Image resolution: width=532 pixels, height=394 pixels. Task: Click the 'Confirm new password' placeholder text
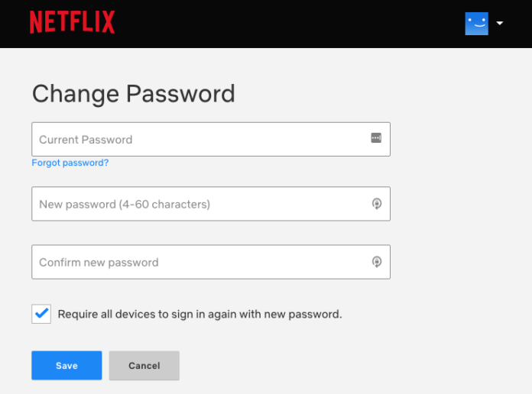99,263
